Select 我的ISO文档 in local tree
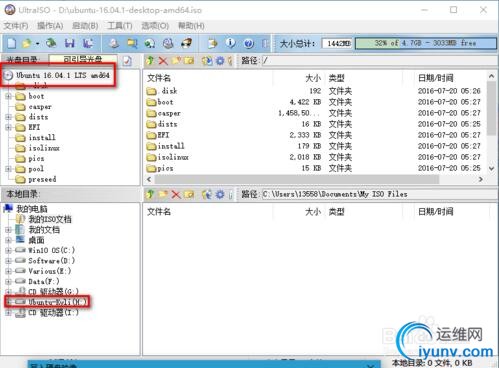Screen dimensions: 499x368 (x=50, y=219)
